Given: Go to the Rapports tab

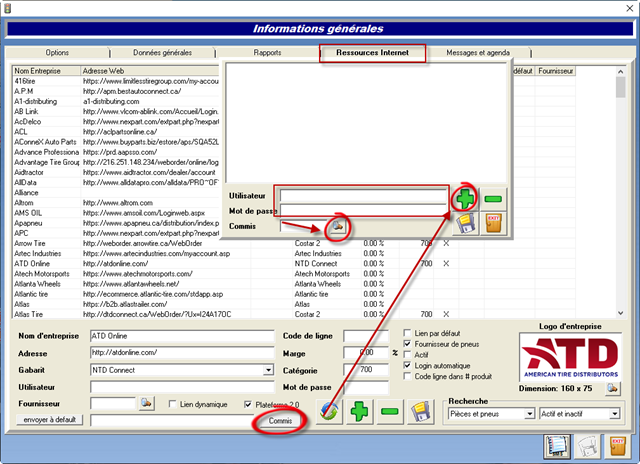Looking at the screenshot, I should [x=267, y=52].
